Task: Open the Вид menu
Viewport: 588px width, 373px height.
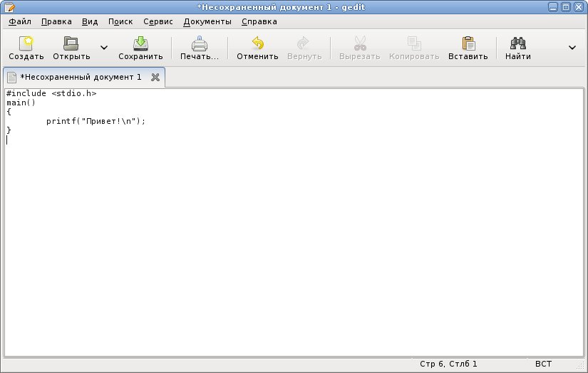Action: (x=90, y=22)
